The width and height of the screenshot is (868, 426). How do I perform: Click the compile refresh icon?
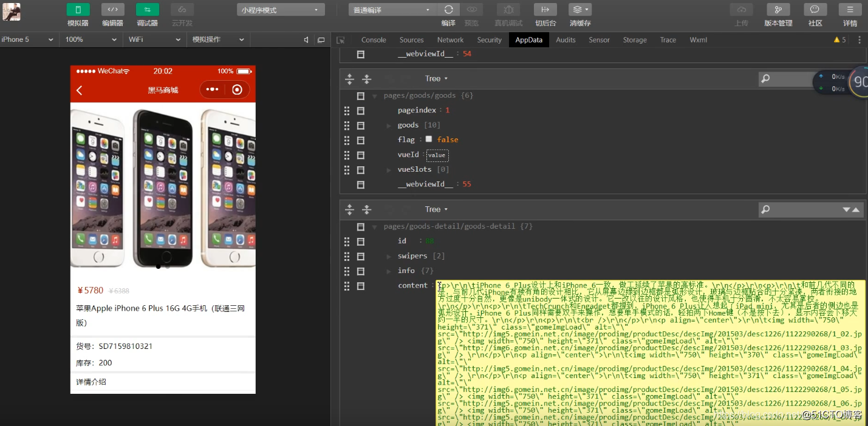(448, 10)
